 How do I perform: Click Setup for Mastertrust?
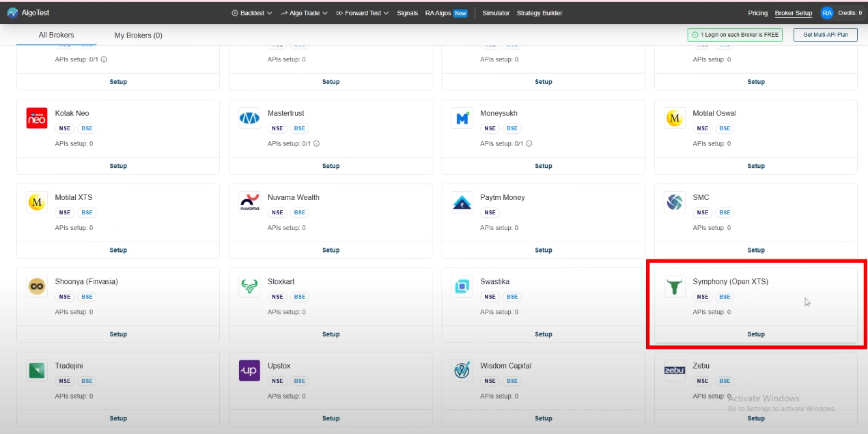pyautogui.click(x=331, y=166)
